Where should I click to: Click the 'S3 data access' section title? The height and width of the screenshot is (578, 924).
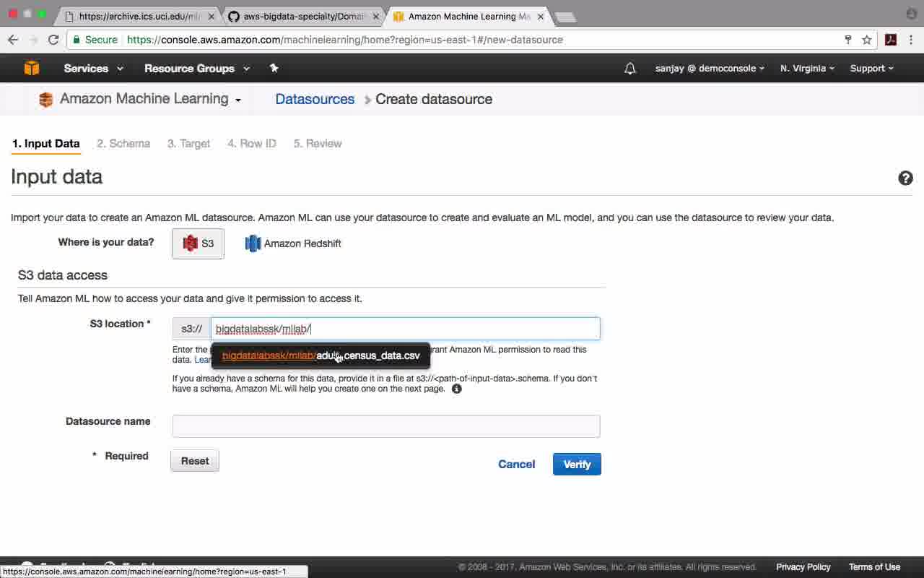(63, 275)
